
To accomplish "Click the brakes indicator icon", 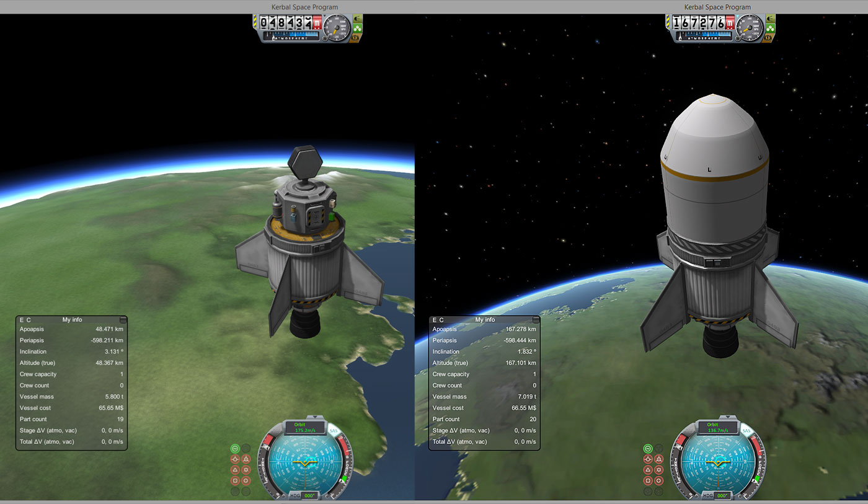I will pyautogui.click(x=246, y=459).
